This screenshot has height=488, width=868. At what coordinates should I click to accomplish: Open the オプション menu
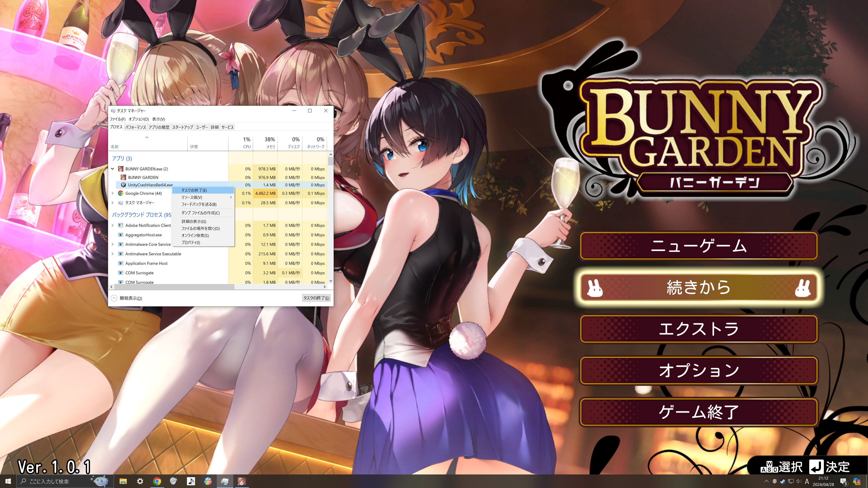click(x=139, y=119)
